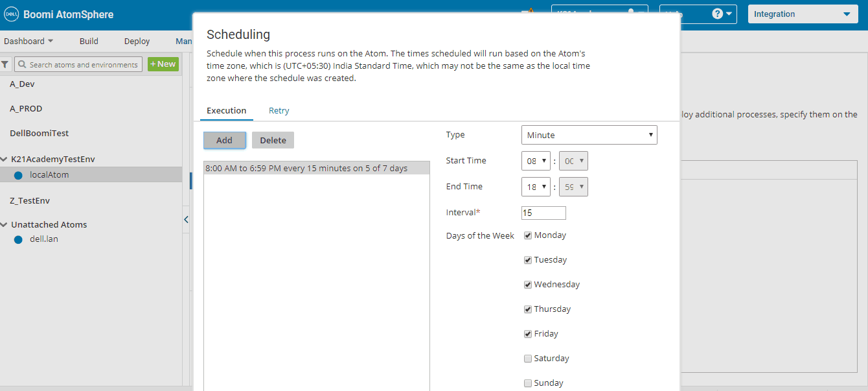Viewport: 868px width, 391px height.
Task: Click the Boomi AtomSphere title
Action: pos(68,14)
